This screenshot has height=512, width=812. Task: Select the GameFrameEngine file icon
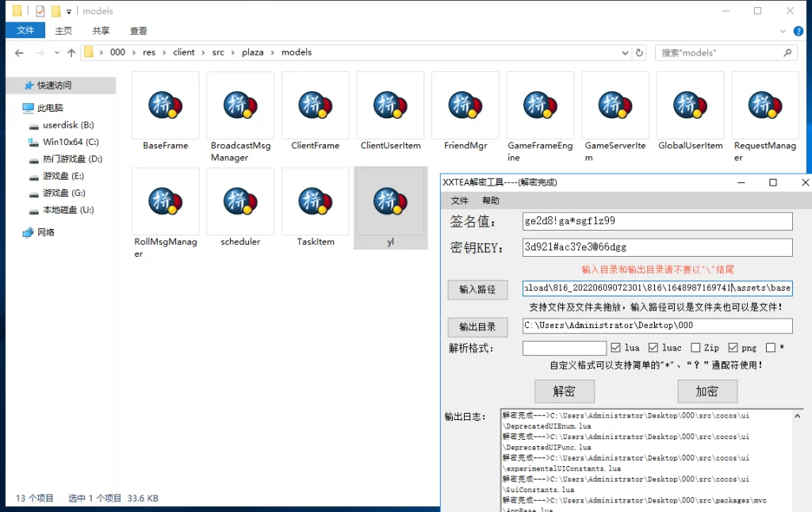pyautogui.click(x=540, y=105)
